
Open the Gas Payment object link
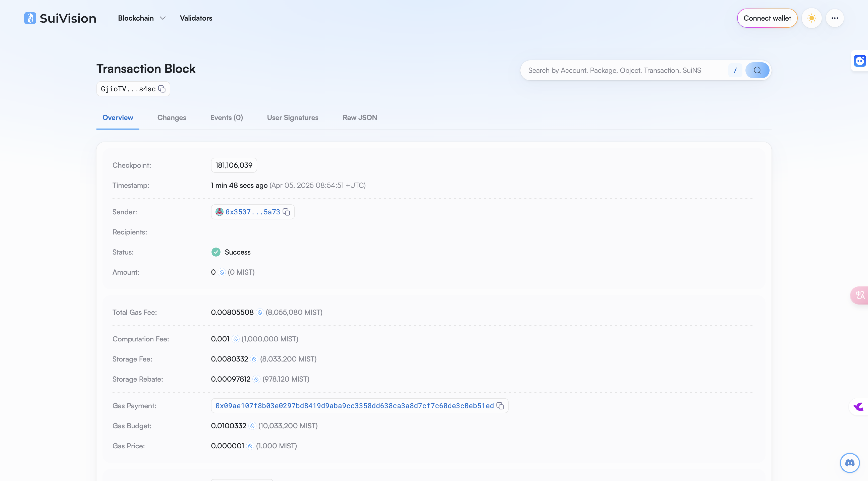click(x=354, y=406)
